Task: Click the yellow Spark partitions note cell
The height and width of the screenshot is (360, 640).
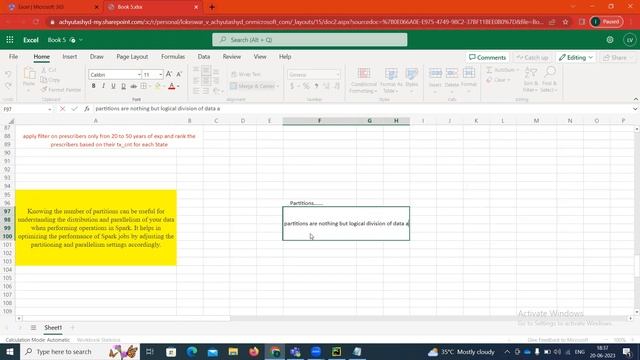Action: (x=96, y=228)
